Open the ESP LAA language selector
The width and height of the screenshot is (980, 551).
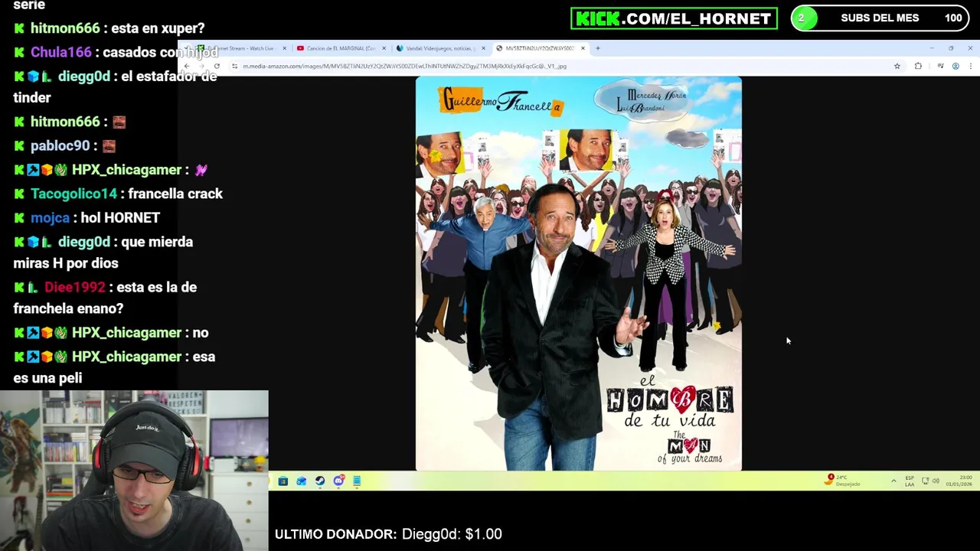[x=910, y=481]
